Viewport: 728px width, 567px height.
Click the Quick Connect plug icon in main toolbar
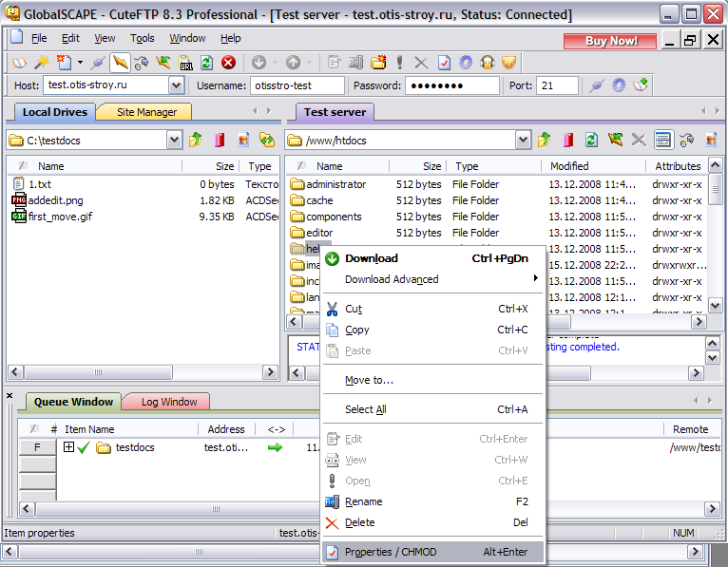(x=98, y=62)
